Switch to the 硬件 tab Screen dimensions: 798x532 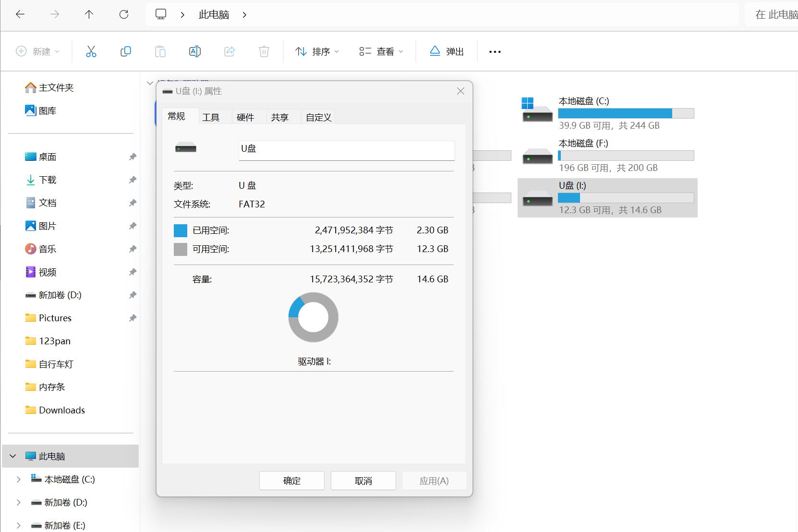click(245, 117)
